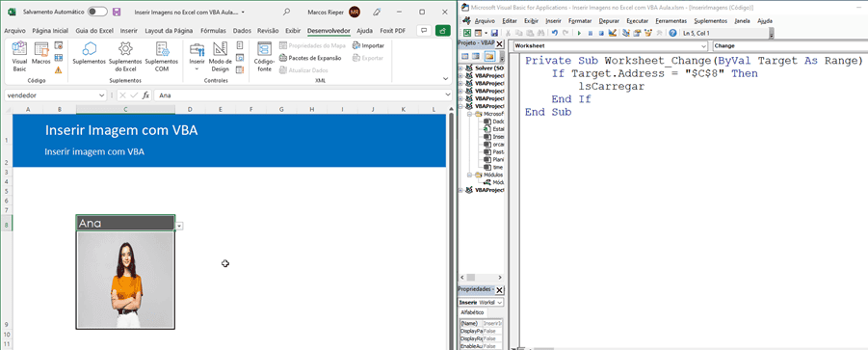This screenshot has height=350, width=868.
Task: Click View Microsoft Excel icon in VBA toolbar
Action: click(x=467, y=33)
